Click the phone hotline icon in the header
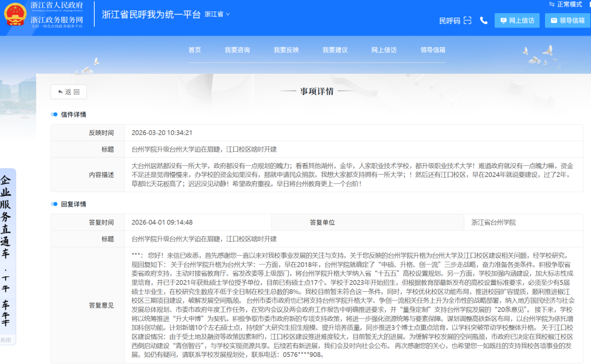Image resolution: width=591 pixels, height=364 pixels. coord(484,20)
